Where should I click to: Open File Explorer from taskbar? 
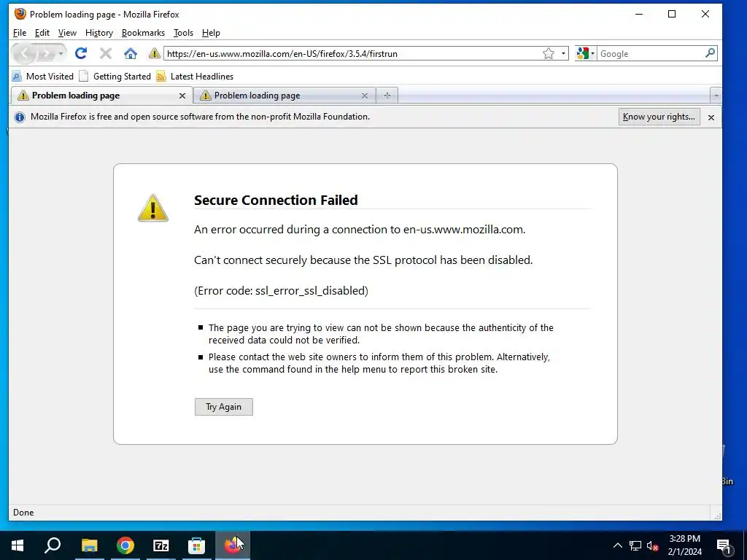[89, 545]
